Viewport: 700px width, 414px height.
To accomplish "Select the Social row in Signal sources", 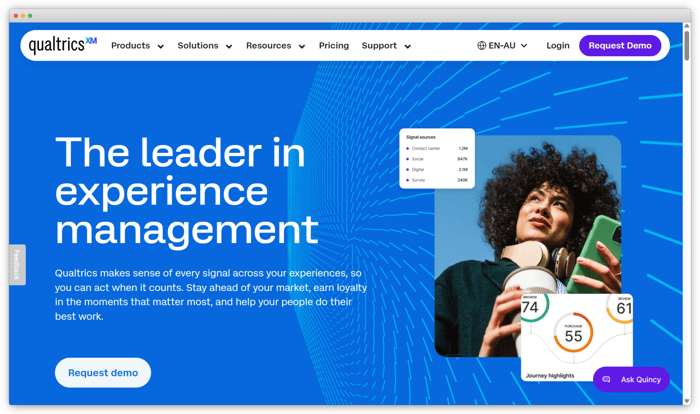I will (x=437, y=159).
